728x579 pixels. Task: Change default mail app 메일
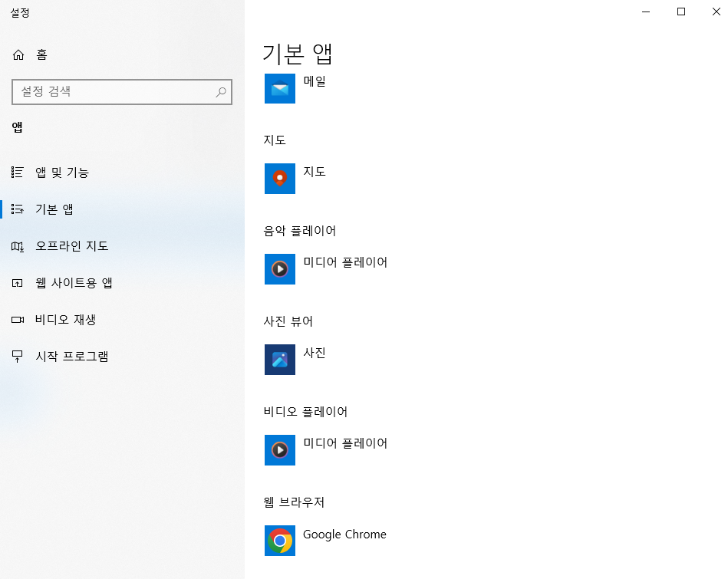315,81
